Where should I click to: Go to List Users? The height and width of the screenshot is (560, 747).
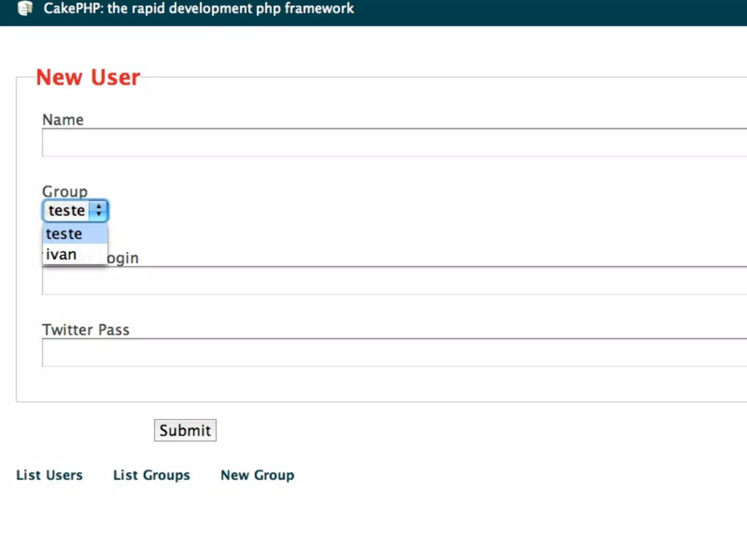coord(49,475)
